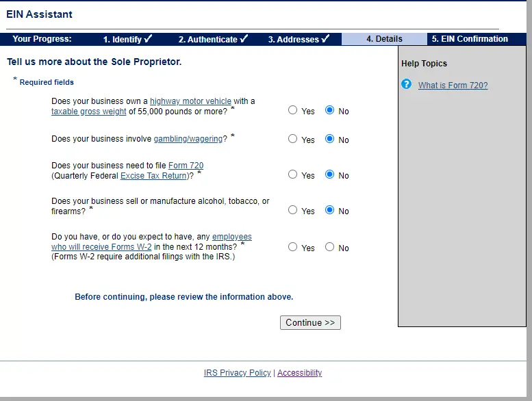Choose Yes for employees receiving Forms W-2
The height and width of the screenshot is (401, 532).
click(x=292, y=247)
